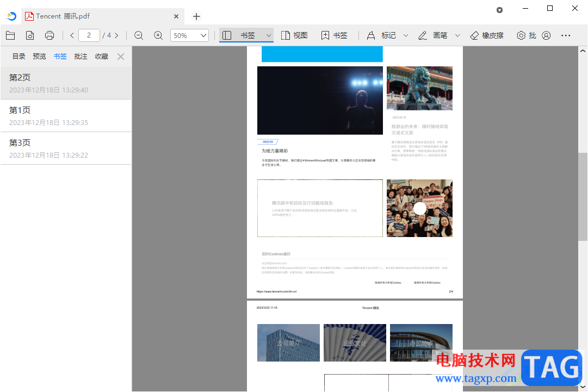Switch to the 批注 tab
Image resolution: width=588 pixels, height=392 pixels.
(81, 56)
